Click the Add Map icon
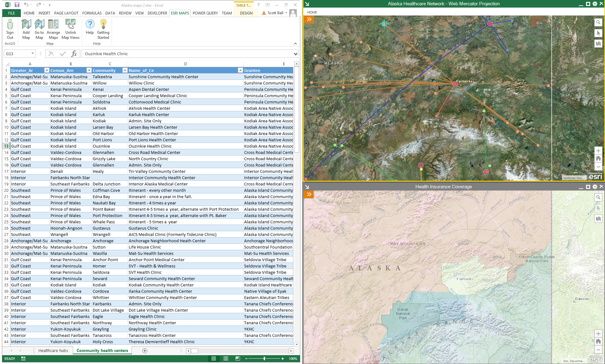This screenshot has width=605, height=364. pyautogui.click(x=26, y=29)
